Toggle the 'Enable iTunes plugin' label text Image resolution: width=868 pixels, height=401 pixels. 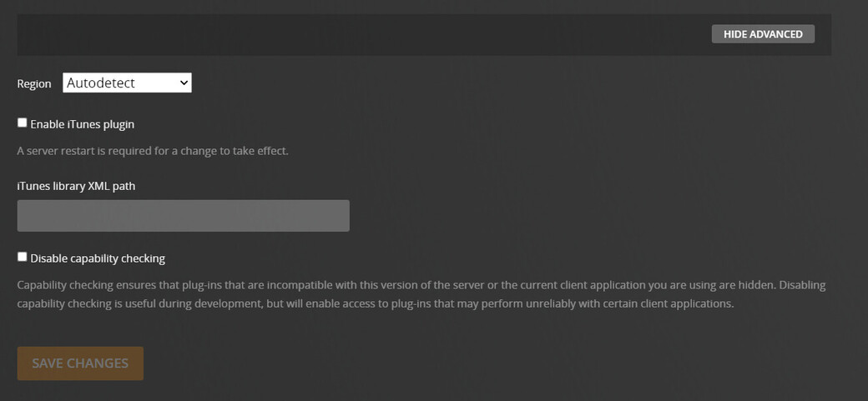(x=82, y=124)
